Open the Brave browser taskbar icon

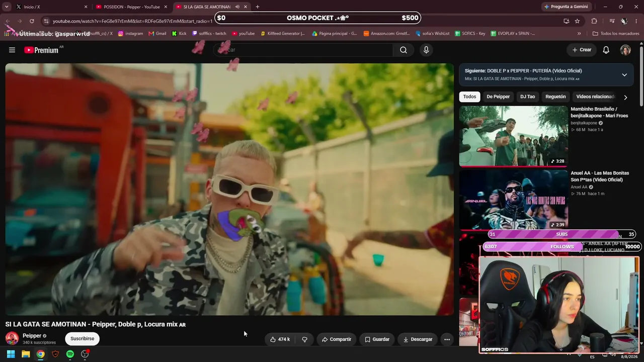point(55,354)
